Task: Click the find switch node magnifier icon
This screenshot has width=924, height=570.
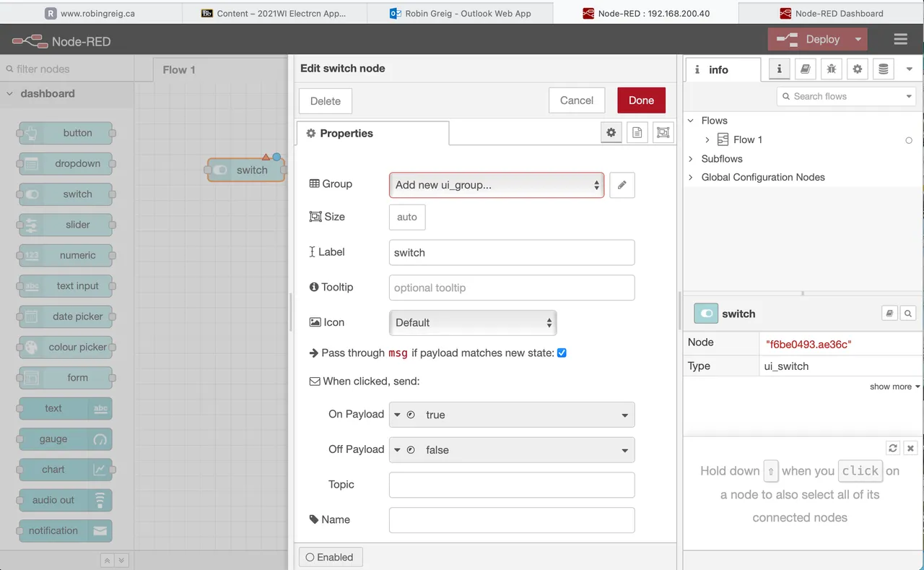Action: 908,314
